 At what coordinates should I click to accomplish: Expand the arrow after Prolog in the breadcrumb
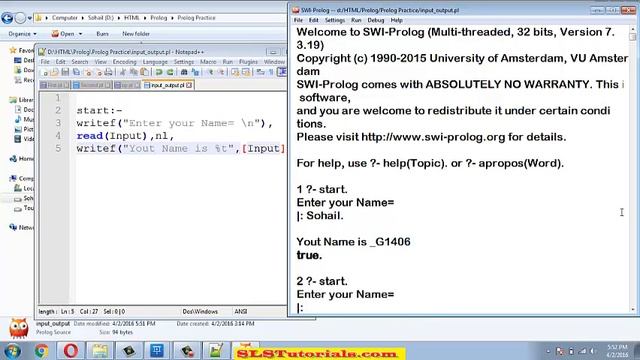point(172,18)
